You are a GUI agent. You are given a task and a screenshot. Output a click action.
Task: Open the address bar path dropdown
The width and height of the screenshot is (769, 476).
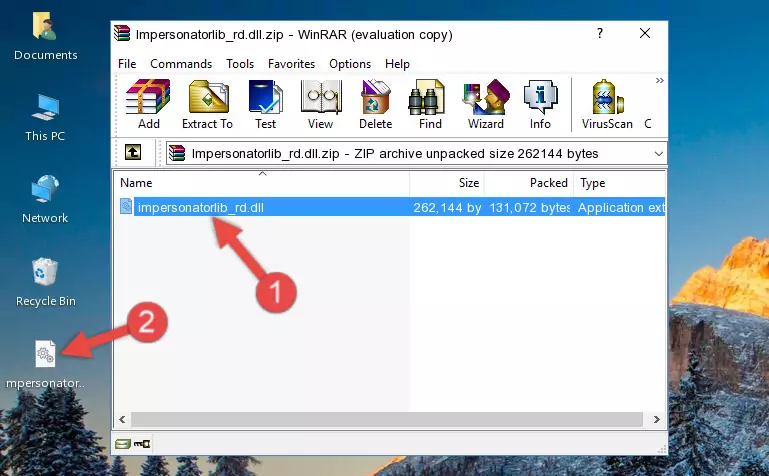click(659, 153)
